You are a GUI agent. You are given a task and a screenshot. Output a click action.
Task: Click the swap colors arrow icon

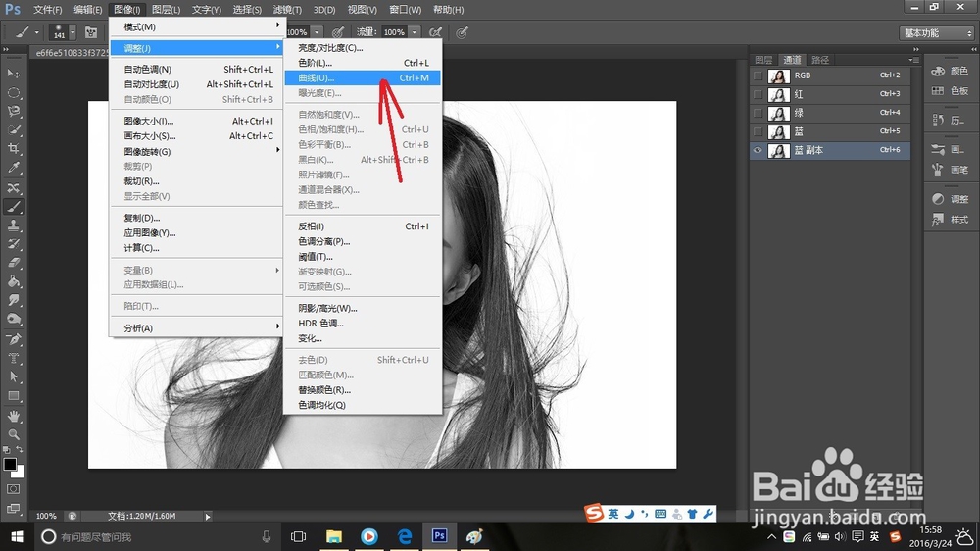pos(20,450)
